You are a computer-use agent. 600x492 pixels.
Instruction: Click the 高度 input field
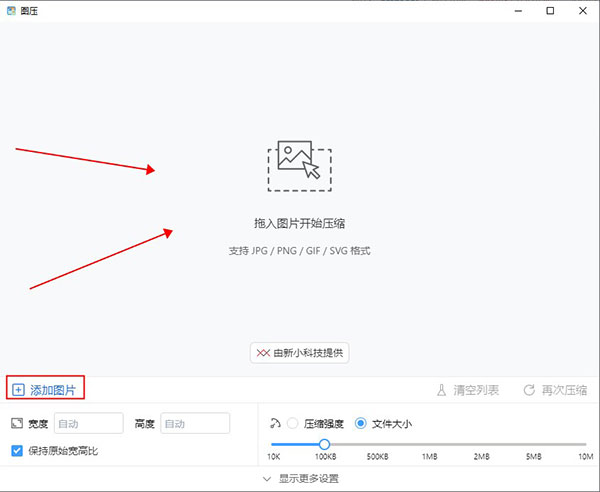pyautogui.click(x=195, y=424)
